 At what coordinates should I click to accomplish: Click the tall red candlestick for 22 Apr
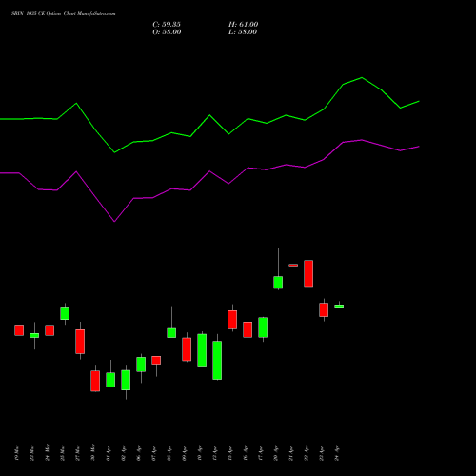[x=308, y=273]
